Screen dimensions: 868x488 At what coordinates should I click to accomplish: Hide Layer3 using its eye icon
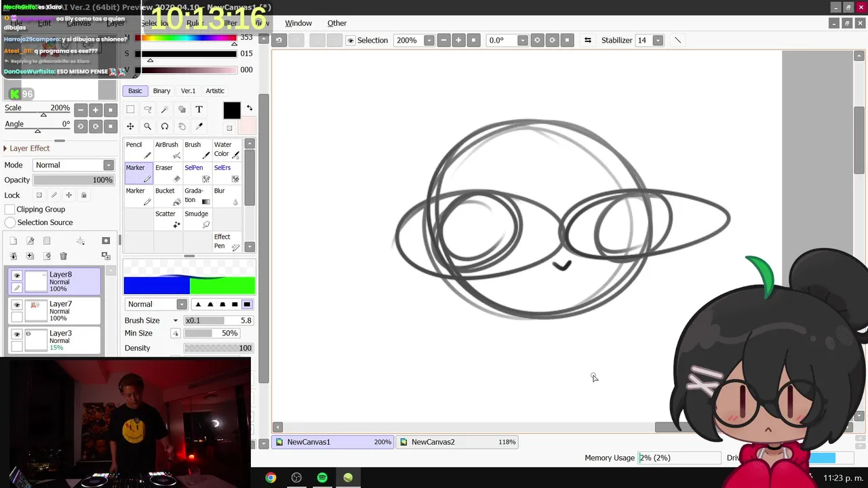pyautogui.click(x=17, y=334)
